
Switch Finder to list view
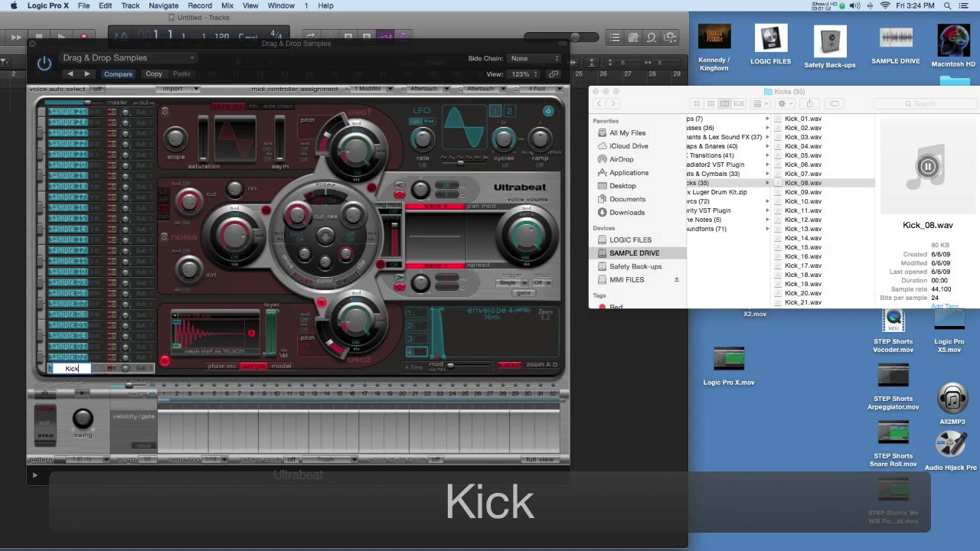pos(710,103)
